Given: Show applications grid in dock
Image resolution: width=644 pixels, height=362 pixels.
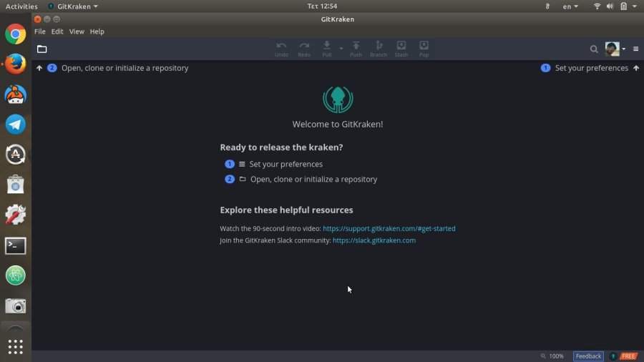Looking at the screenshot, I should [16, 347].
